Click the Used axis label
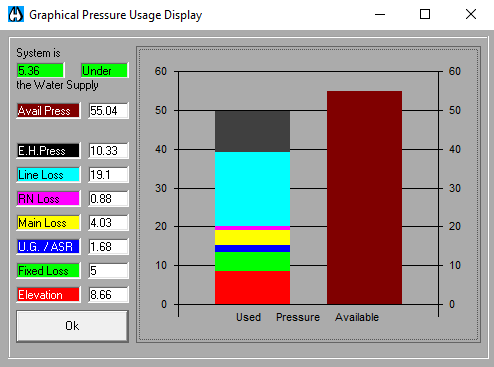 tap(248, 317)
